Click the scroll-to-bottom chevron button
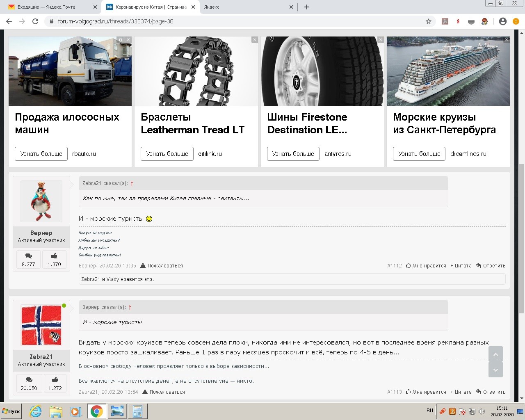 495,370
